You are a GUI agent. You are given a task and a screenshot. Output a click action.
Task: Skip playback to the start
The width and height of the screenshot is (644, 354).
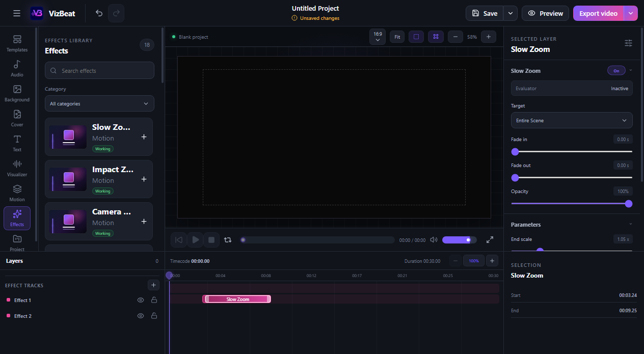[179, 240]
